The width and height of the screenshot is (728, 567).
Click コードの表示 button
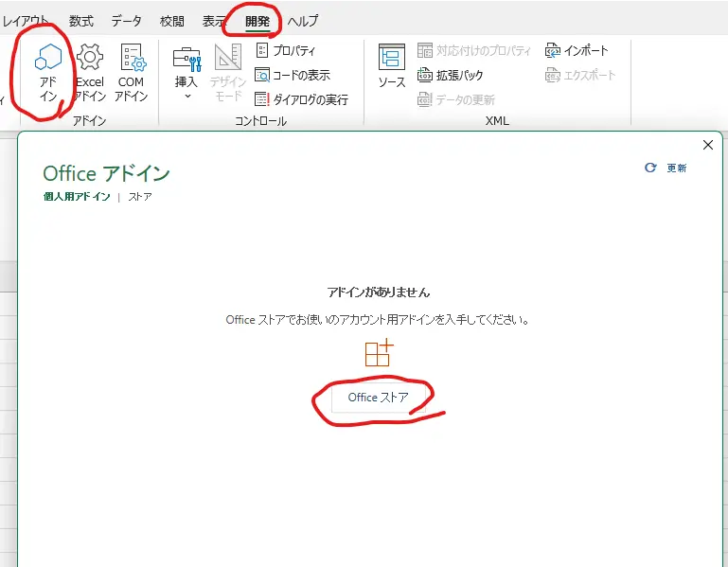point(293,75)
